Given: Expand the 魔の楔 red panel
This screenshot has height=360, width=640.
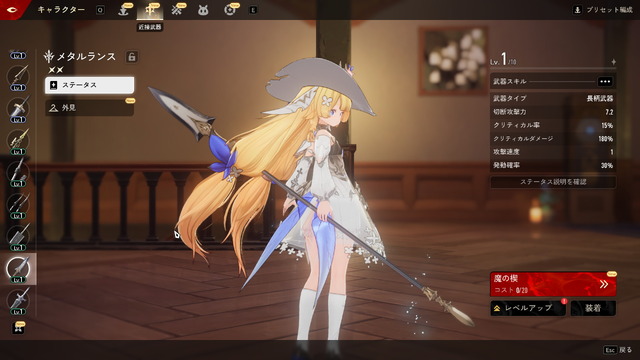Looking at the screenshot, I should click(553, 284).
